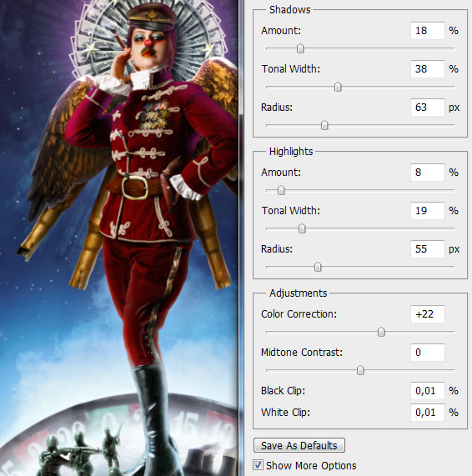This screenshot has width=472, height=476.
Task: Click the Highlights Tonal Width slider handle
Action: coord(302,229)
